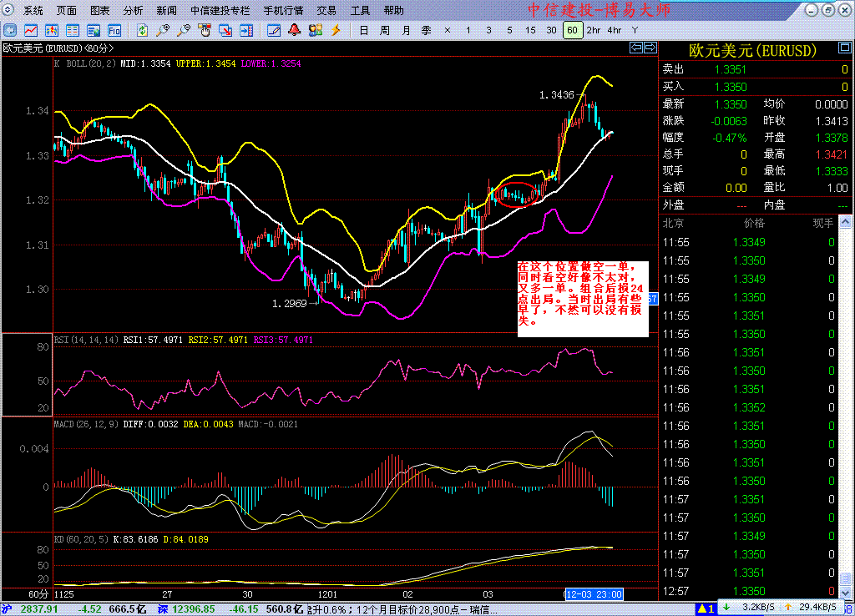The height and width of the screenshot is (616, 855).
Task: Click the left arrow above the chart
Action: [x=636, y=48]
